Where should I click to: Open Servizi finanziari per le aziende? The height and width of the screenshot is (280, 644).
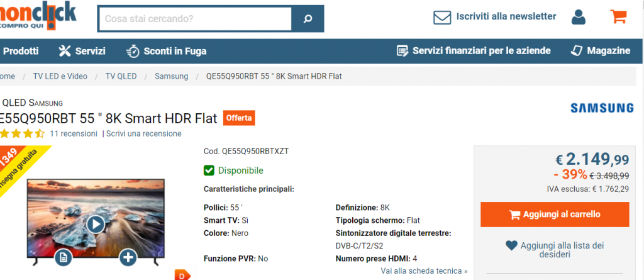pos(473,51)
